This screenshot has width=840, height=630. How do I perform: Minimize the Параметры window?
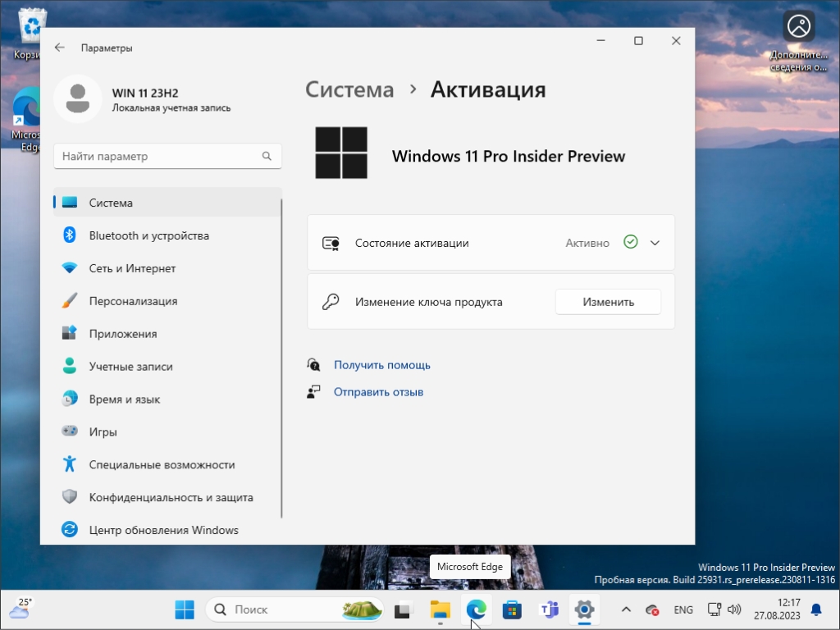tap(601, 41)
